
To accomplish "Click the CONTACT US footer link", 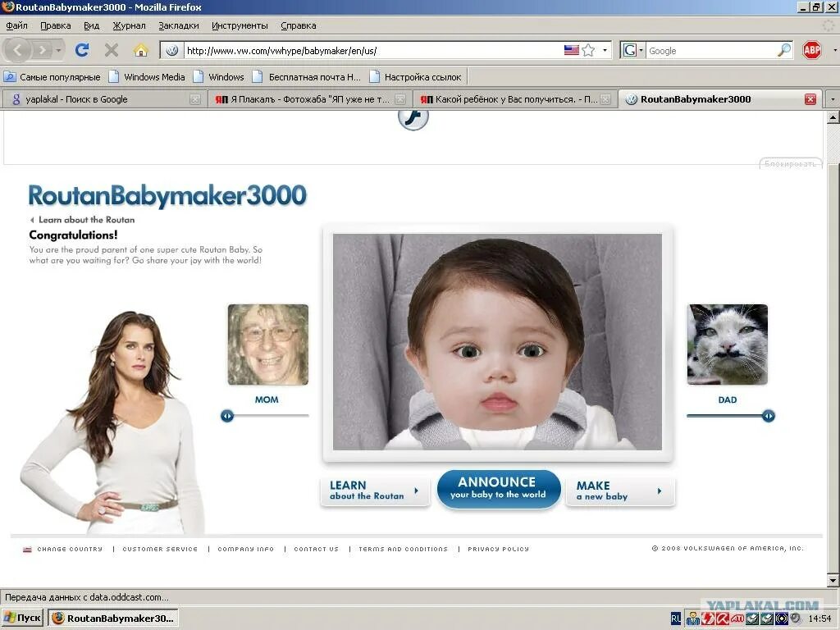I will coord(316,549).
